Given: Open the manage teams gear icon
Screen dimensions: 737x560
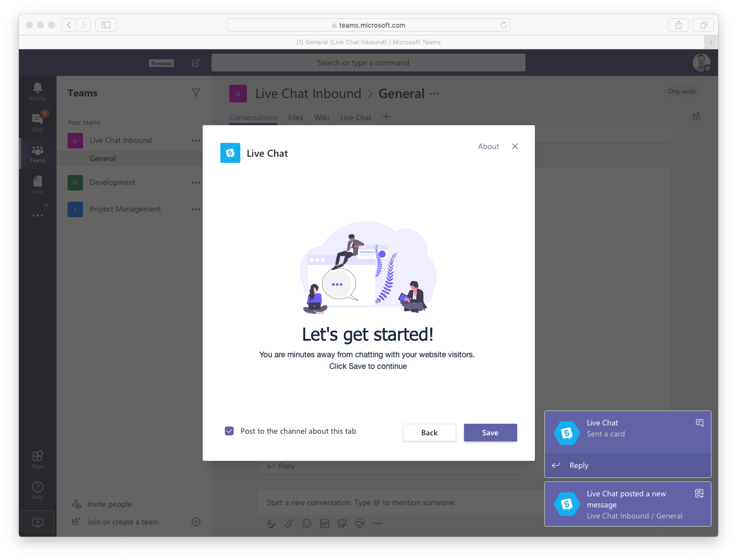Looking at the screenshot, I should (x=196, y=522).
